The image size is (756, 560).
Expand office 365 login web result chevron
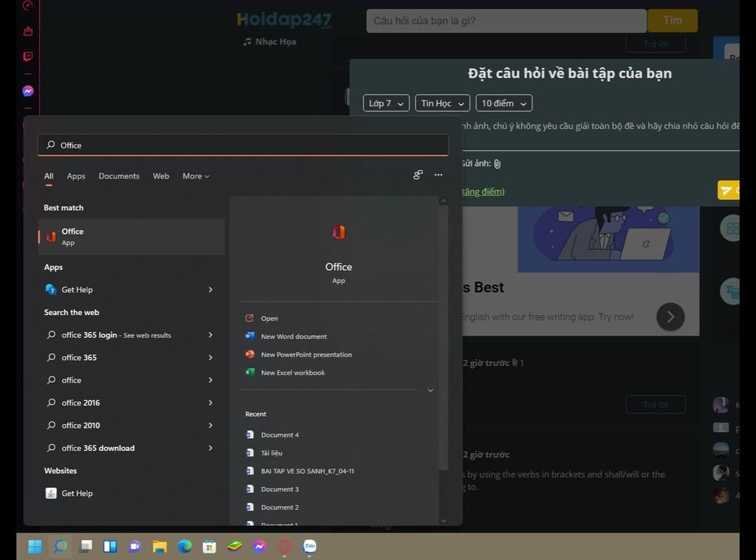click(210, 335)
